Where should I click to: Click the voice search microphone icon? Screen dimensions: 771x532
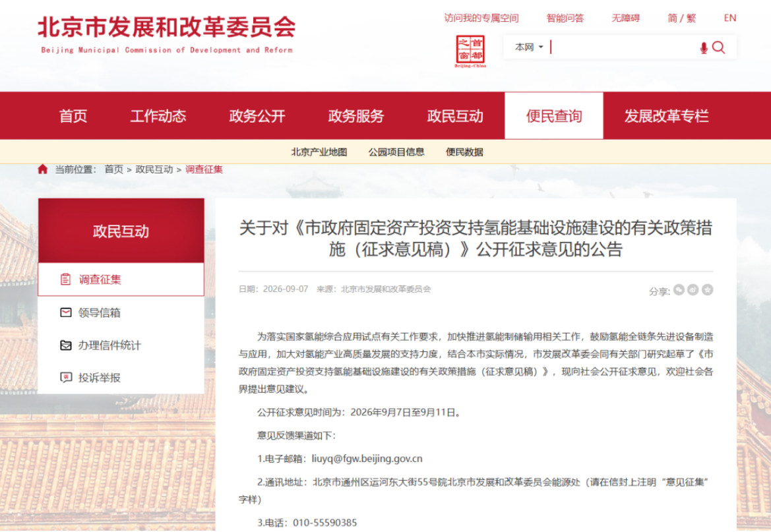[x=704, y=47]
